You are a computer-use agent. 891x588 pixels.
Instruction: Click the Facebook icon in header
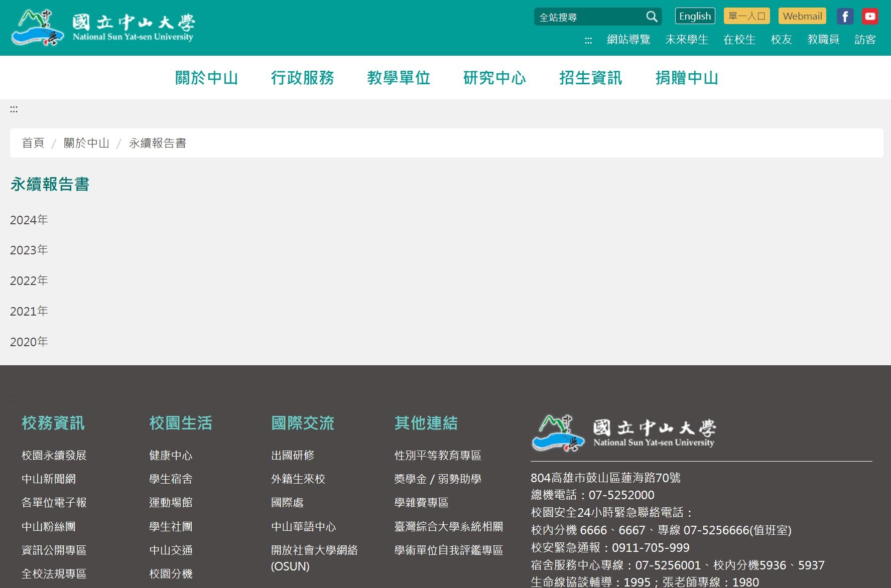[x=845, y=17]
